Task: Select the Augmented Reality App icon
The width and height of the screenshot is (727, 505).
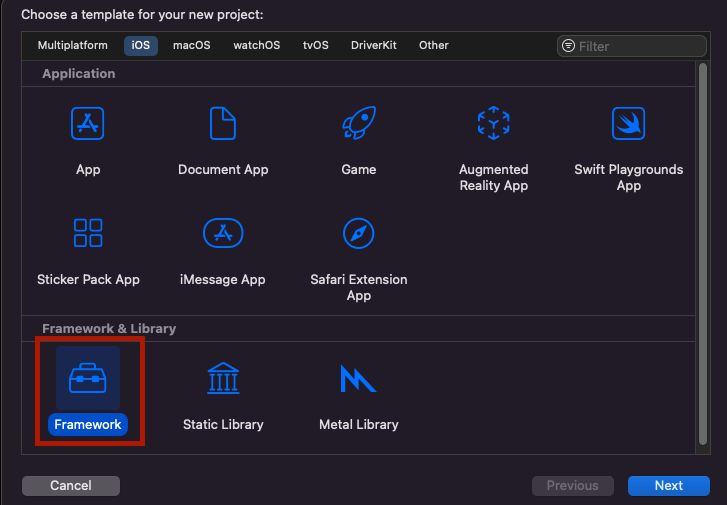Action: pyautogui.click(x=494, y=123)
